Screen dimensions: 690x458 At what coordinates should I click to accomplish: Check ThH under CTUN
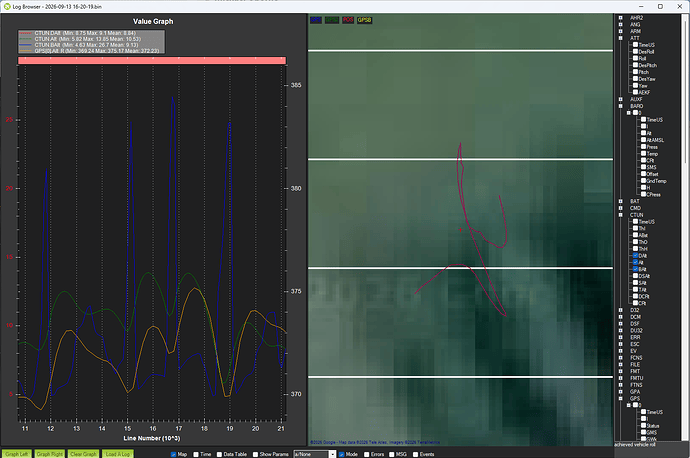[x=635, y=249]
